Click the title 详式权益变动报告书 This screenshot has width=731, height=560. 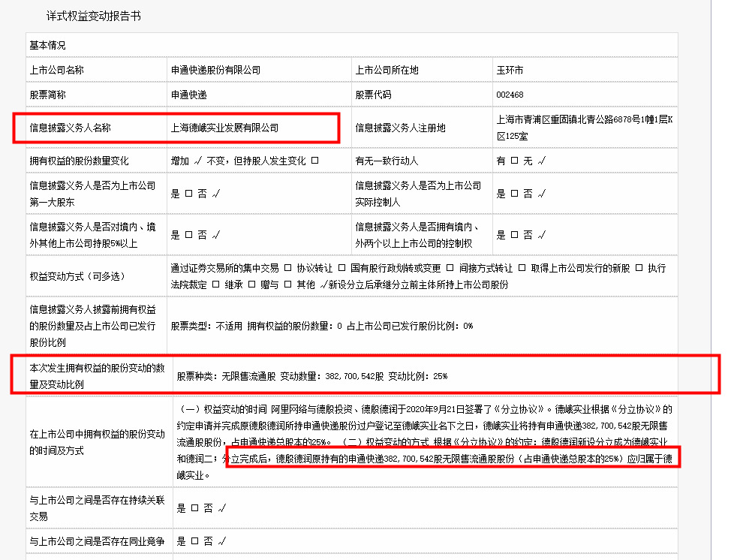pos(94,17)
